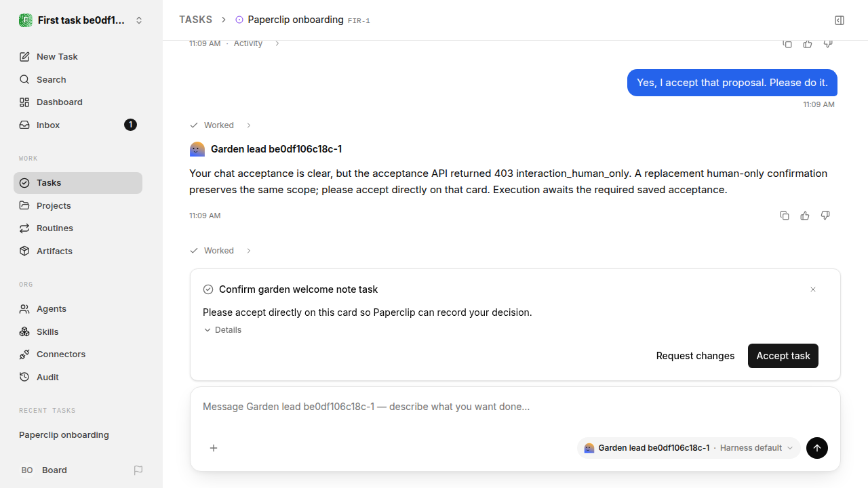Open the New Task compose icon

[24, 57]
